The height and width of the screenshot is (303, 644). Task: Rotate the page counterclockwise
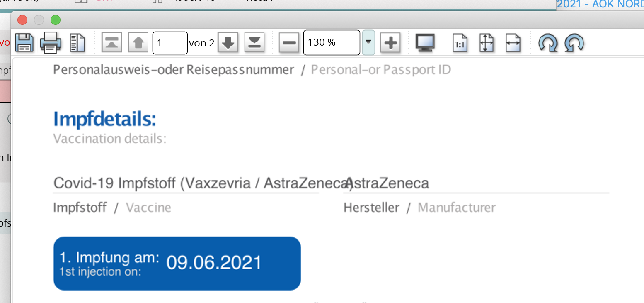click(x=574, y=43)
